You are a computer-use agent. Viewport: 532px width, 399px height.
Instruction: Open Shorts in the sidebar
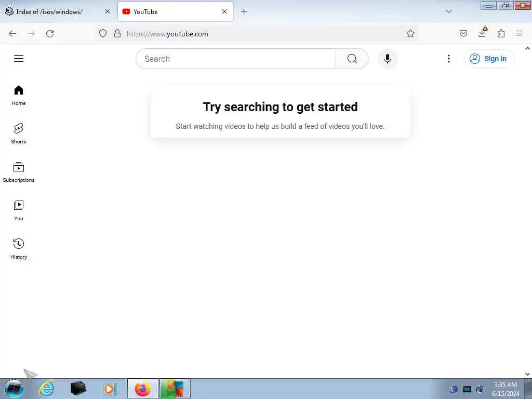[x=19, y=134]
